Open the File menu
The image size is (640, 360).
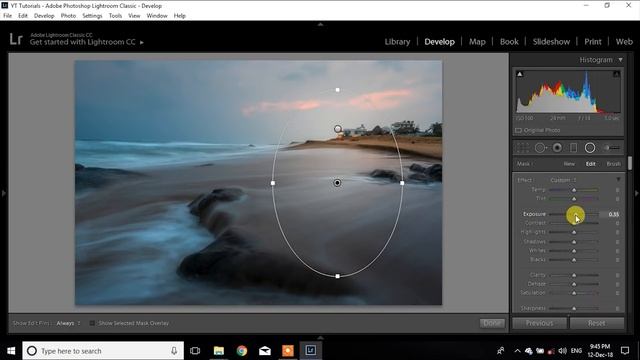tap(7, 16)
